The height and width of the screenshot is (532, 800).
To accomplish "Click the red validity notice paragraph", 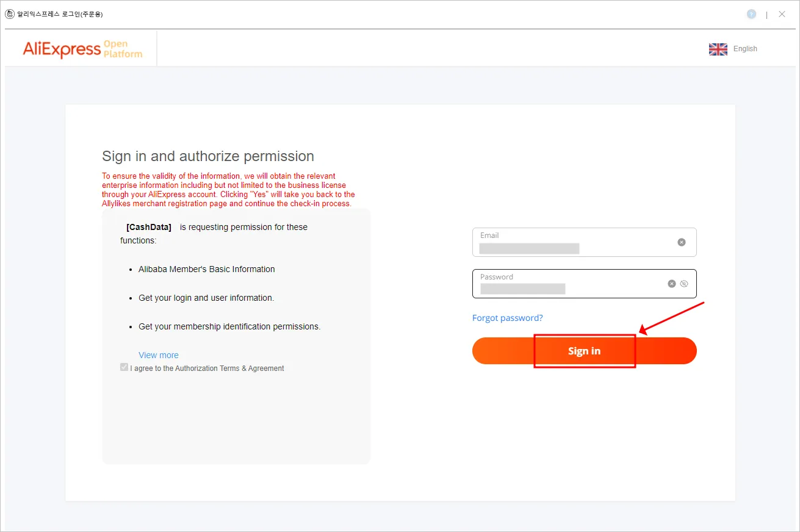I will point(228,190).
